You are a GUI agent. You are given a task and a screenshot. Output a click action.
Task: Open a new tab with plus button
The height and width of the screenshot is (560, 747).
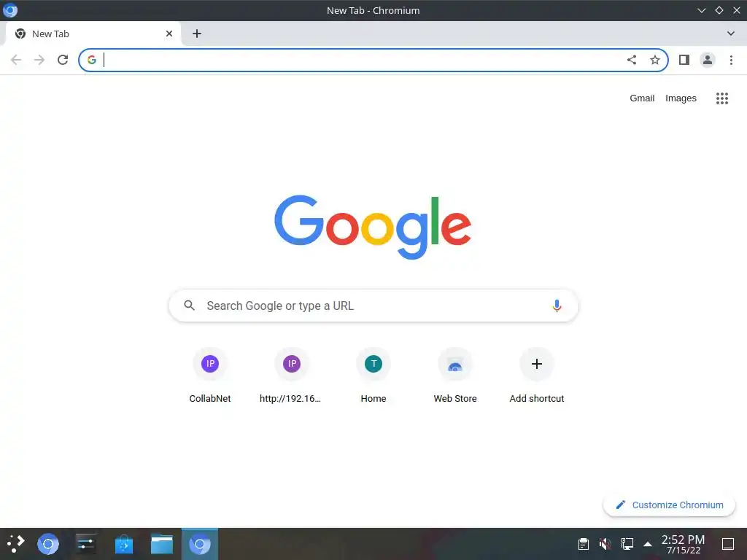tap(197, 34)
